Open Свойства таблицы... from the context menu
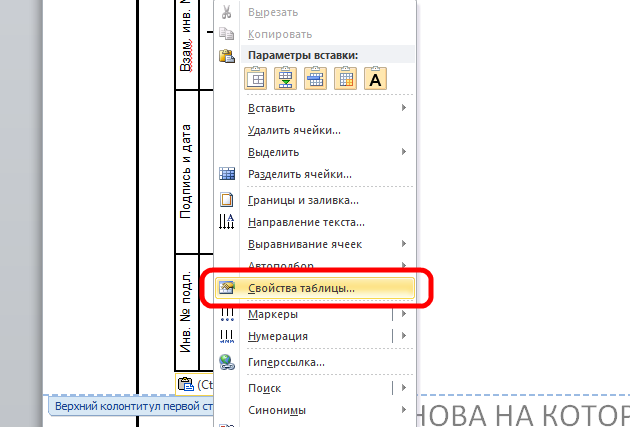Image resolution: width=630 pixels, height=427 pixels. [315, 288]
